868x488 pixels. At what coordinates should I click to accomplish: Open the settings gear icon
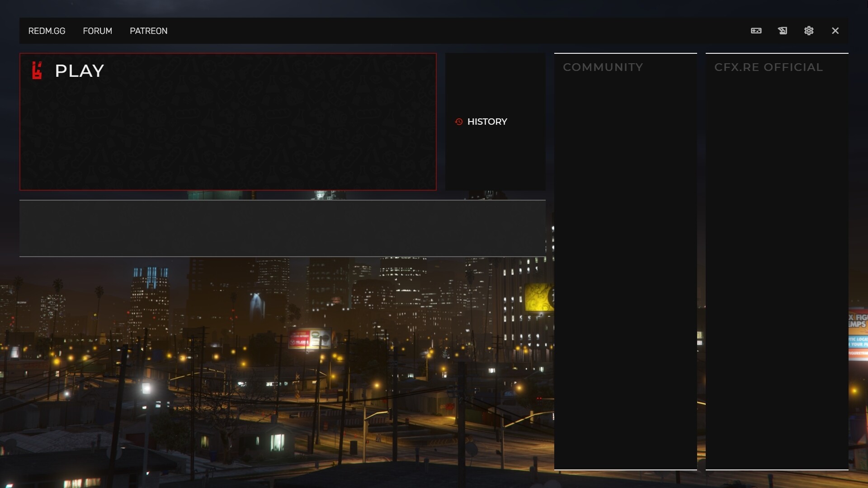coord(809,31)
